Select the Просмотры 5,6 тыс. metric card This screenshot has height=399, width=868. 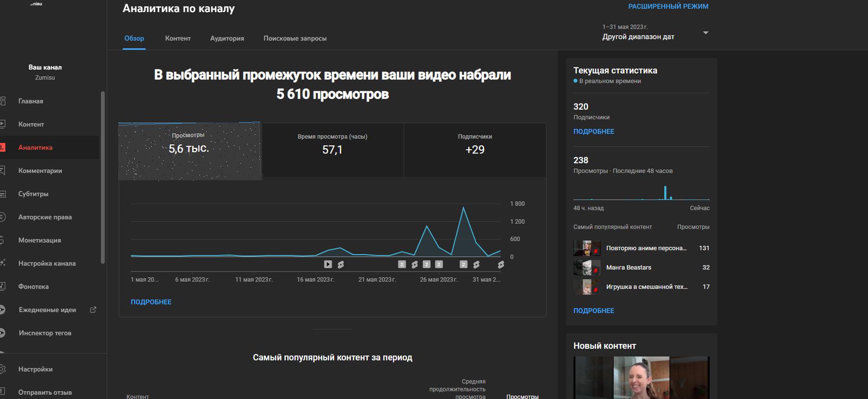[x=190, y=151]
